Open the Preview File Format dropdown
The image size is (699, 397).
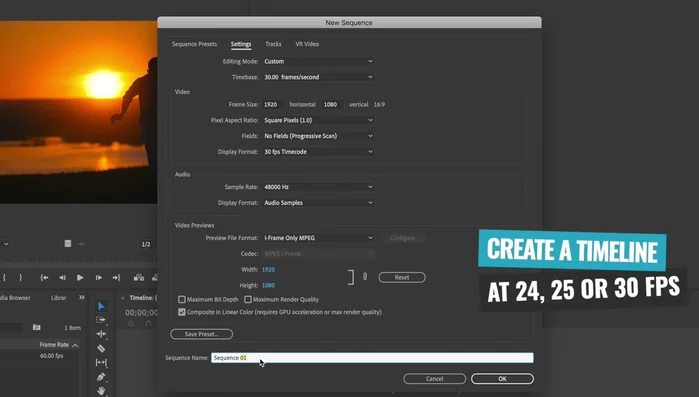pos(318,238)
